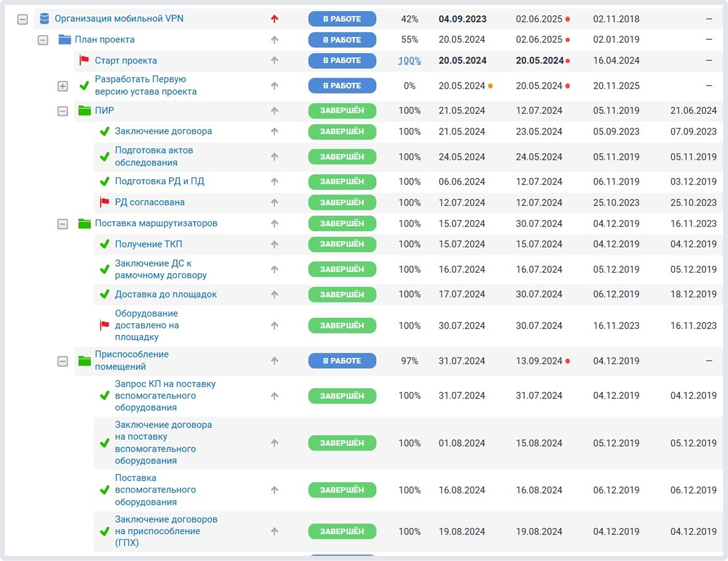Open the Оборудование доставлено на площадку link
This screenshot has width=728, height=561.
[x=147, y=325]
